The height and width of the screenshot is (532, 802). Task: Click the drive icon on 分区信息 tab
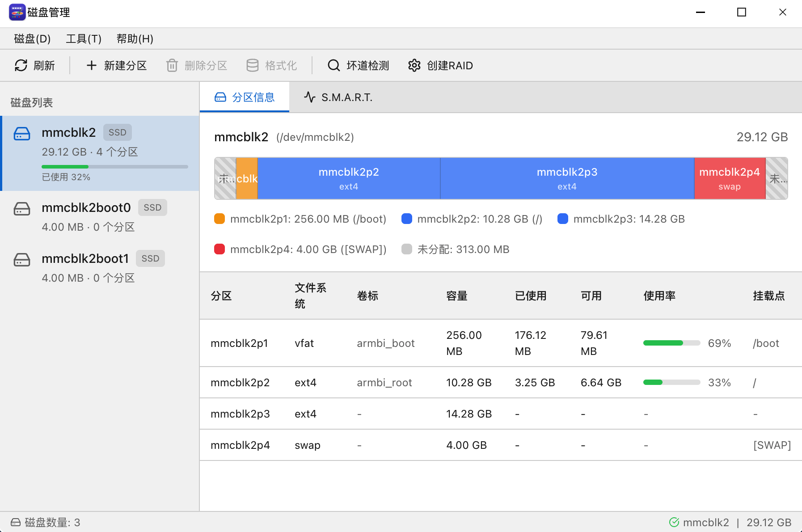coord(220,97)
